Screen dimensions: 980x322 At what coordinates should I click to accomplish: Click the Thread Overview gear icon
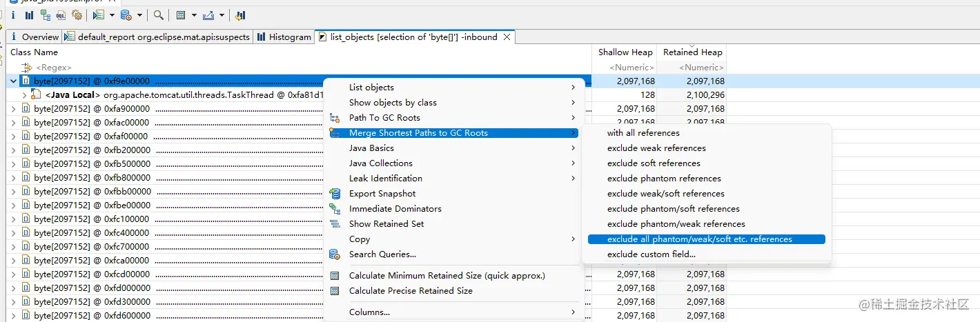pos(77,14)
